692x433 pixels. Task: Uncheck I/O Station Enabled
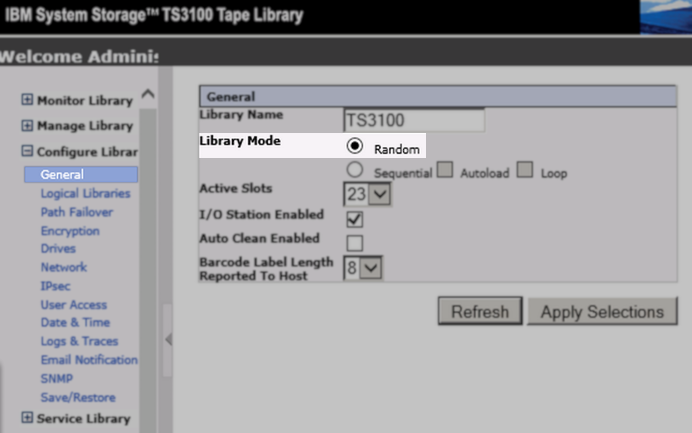[x=354, y=219]
